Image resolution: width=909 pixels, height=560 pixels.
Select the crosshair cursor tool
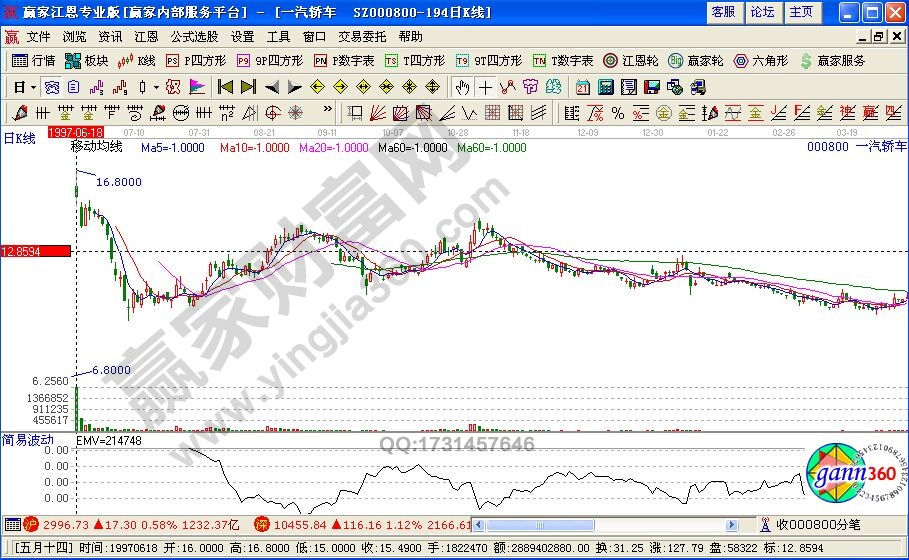click(x=485, y=87)
